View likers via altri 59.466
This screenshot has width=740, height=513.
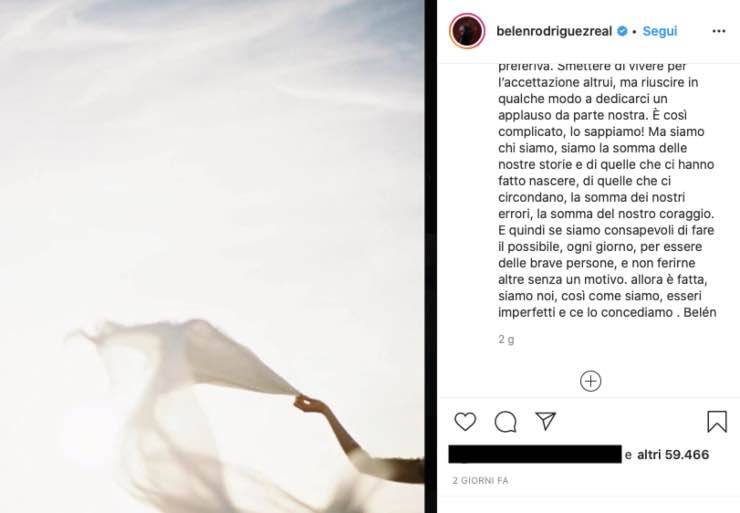point(673,454)
